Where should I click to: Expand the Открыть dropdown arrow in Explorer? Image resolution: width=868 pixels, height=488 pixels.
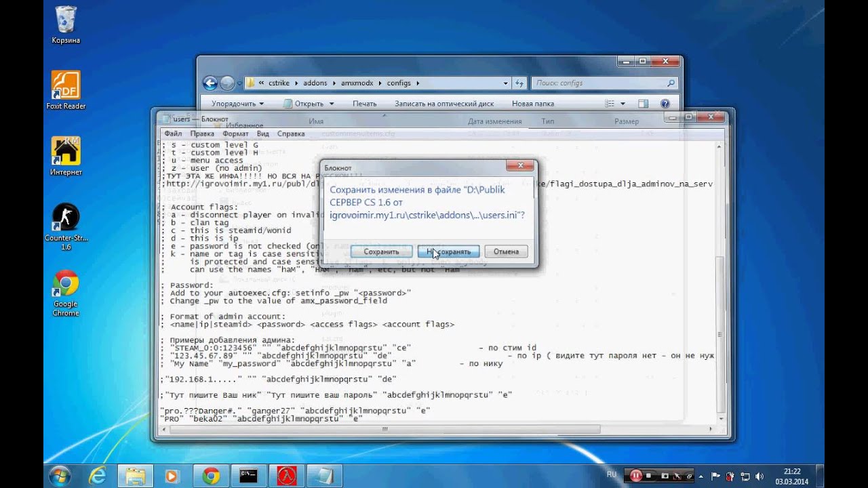click(332, 104)
